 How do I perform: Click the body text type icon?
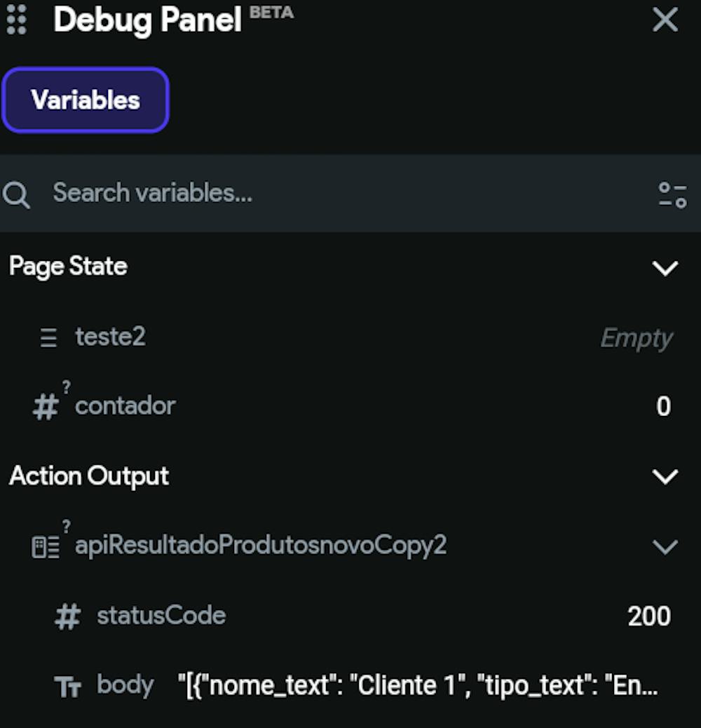coord(68,687)
